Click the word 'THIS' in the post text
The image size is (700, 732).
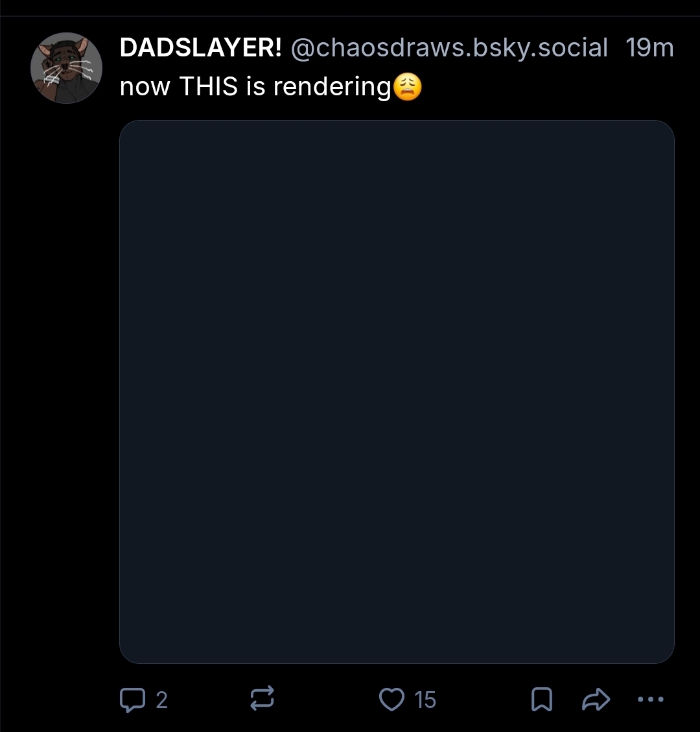tap(208, 87)
